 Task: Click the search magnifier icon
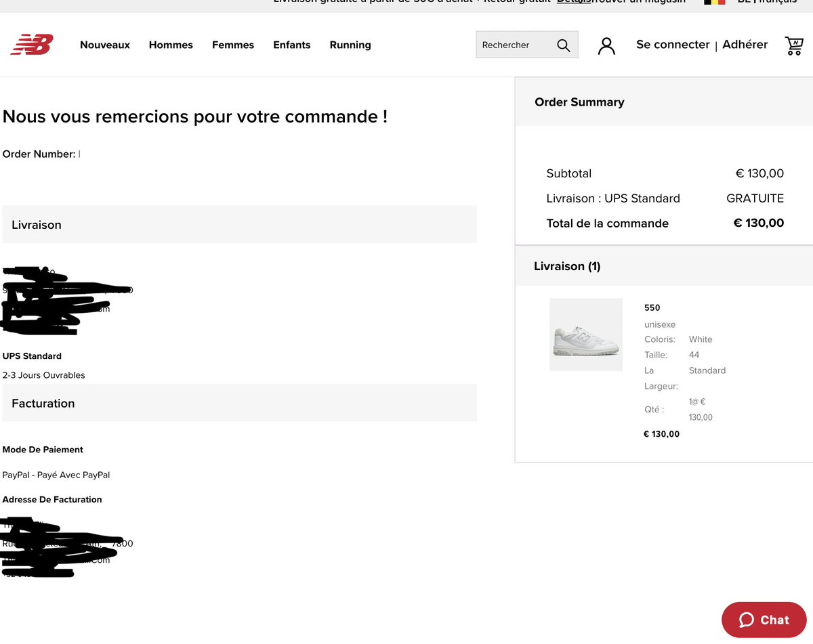pyautogui.click(x=564, y=45)
